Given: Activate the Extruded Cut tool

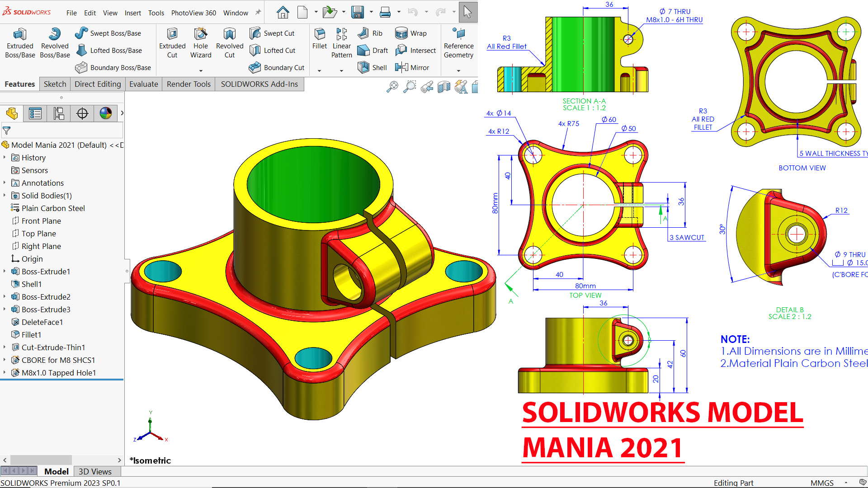Looking at the screenshot, I should [172, 43].
